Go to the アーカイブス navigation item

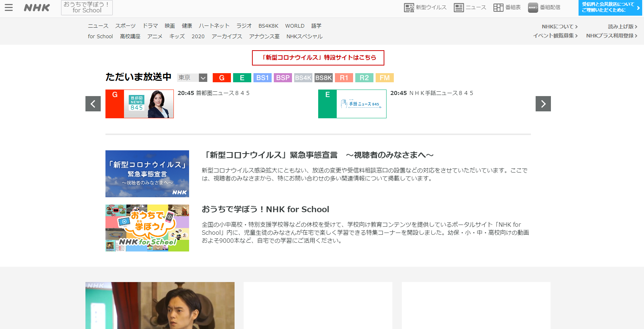coord(227,36)
